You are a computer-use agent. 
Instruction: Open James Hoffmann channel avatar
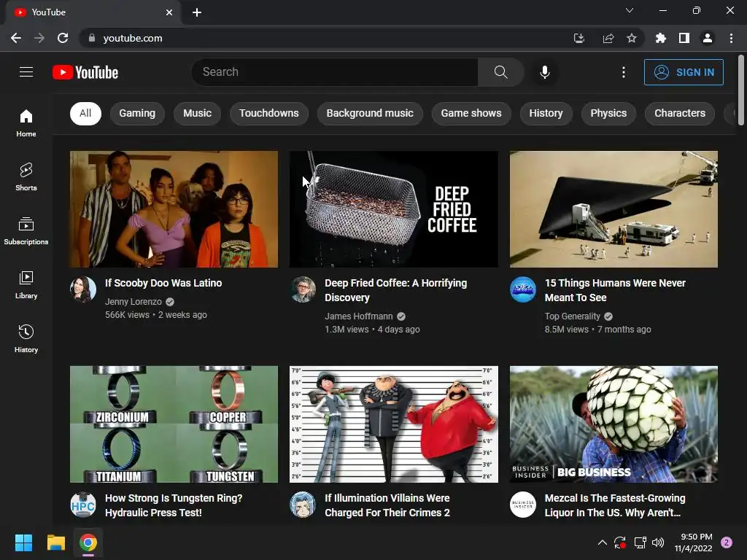click(x=303, y=289)
